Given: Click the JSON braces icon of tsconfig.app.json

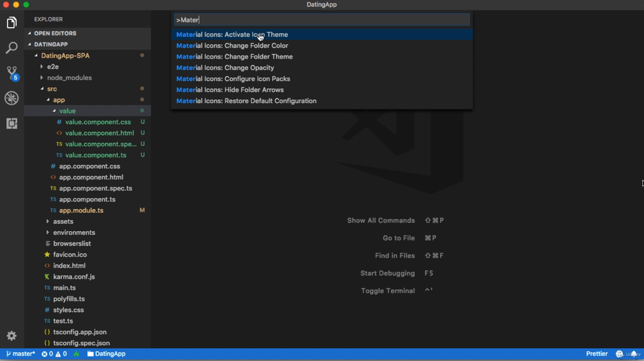Looking at the screenshot, I should coord(47,332).
